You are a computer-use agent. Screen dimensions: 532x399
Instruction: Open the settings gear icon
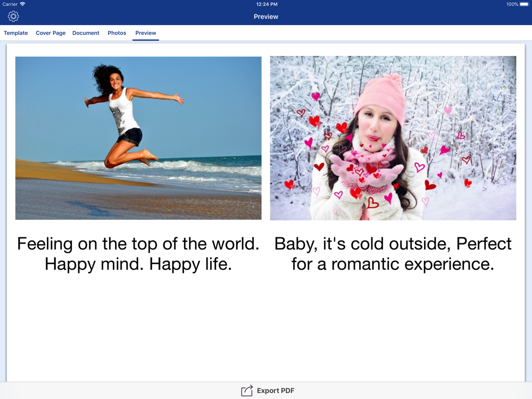pyautogui.click(x=13, y=16)
